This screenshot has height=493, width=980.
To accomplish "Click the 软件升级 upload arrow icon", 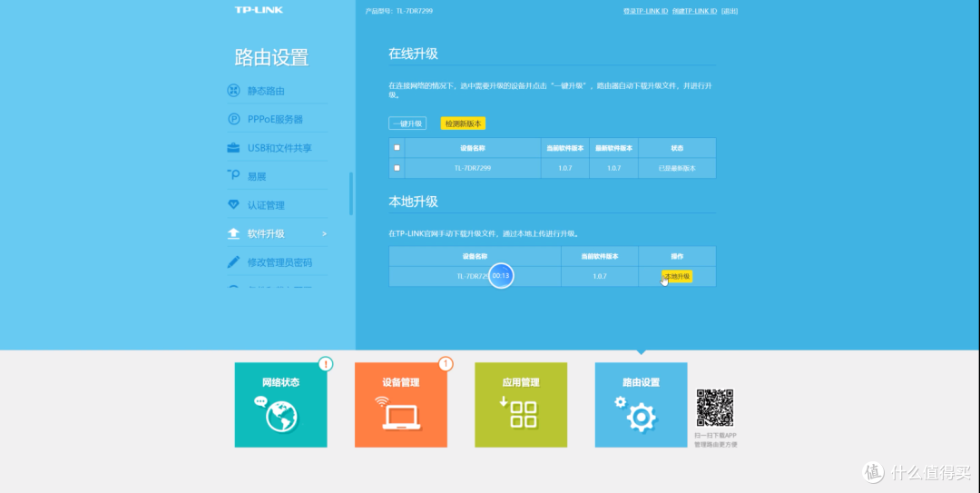I will [x=233, y=233].
